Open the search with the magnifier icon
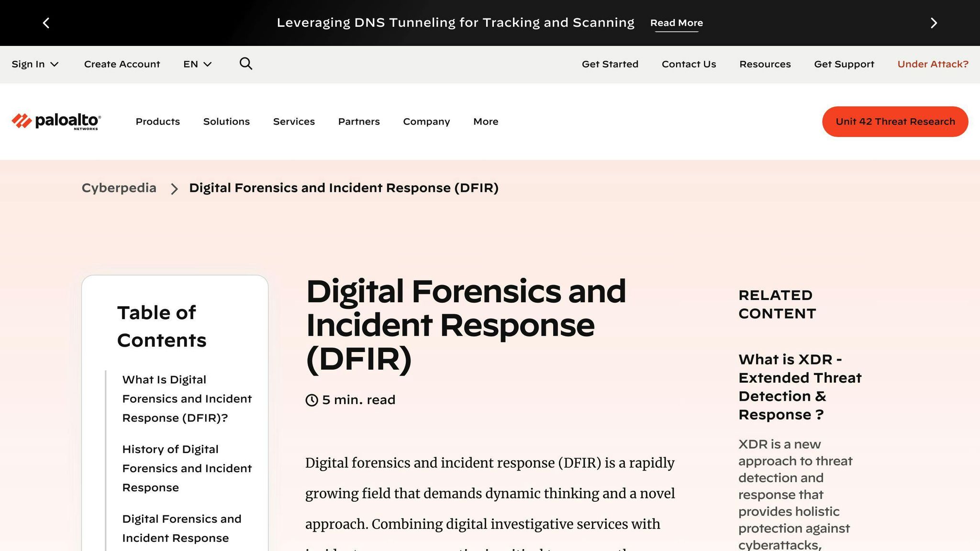Screen dimensions: 980x551 [x=245, y=64]
